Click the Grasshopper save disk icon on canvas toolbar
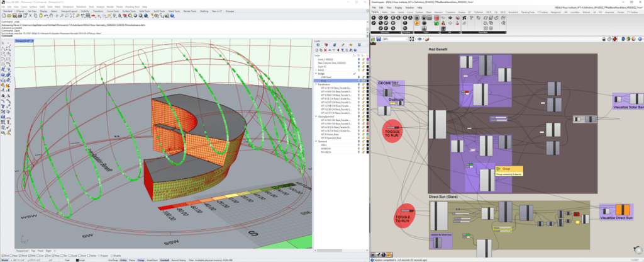644x262 pixels. (378, 39)
